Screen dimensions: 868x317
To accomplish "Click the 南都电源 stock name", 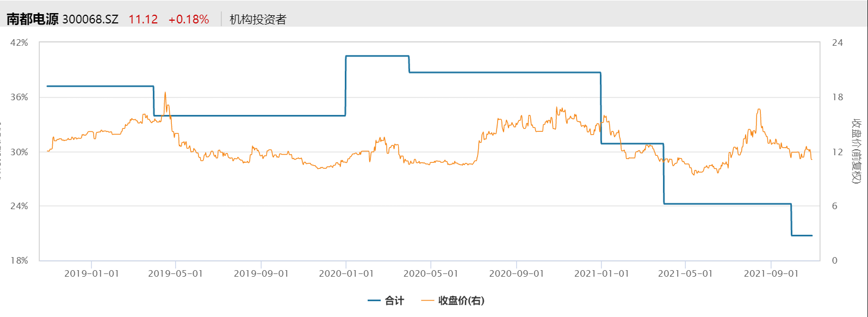I will (x=32, y=19).
